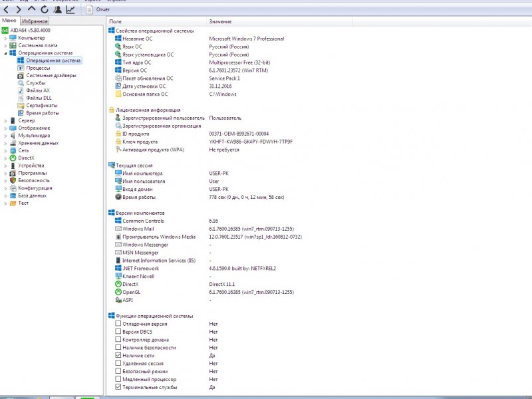This screenshot has width=532, height=399.
Task: Click the Сервер icon in tree
Action: pos(13,120)
